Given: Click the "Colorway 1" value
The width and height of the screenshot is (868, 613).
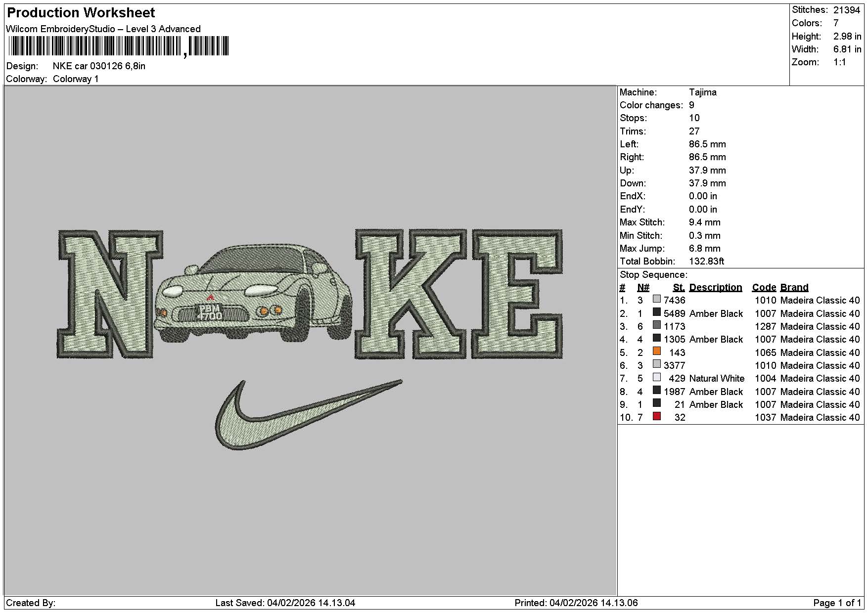Looking at the screenshot, I should coord(76,79).
